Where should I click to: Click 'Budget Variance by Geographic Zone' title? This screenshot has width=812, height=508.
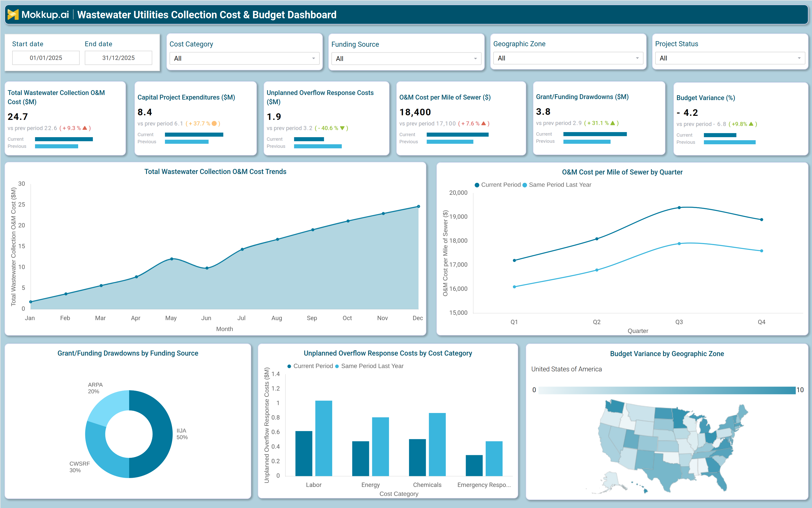pos(667,354)
